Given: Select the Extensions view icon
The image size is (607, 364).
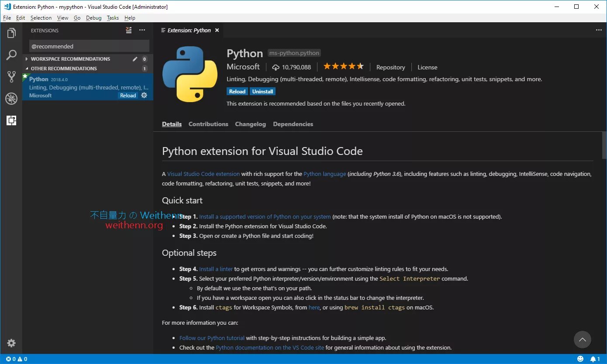Looking at the screenshot, I should pyautogui.click(x=11, y=120).
